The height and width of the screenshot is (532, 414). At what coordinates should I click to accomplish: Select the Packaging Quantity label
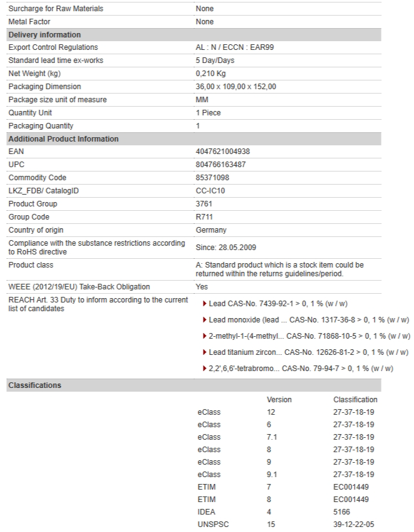pos(41,126)
